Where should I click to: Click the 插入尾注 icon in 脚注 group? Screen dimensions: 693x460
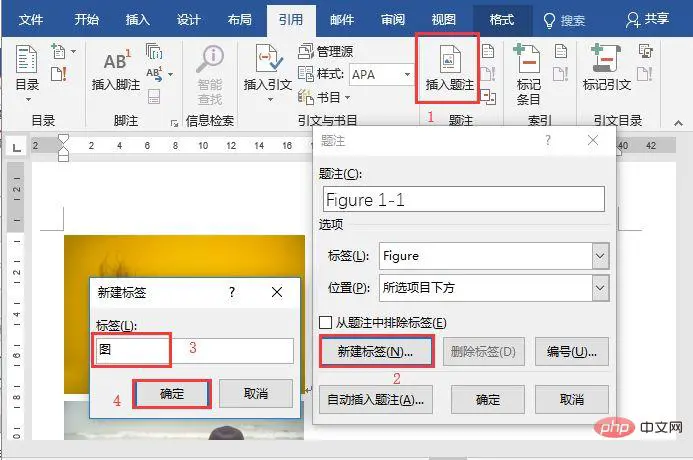pyautogui.click(x=154, y=52)
